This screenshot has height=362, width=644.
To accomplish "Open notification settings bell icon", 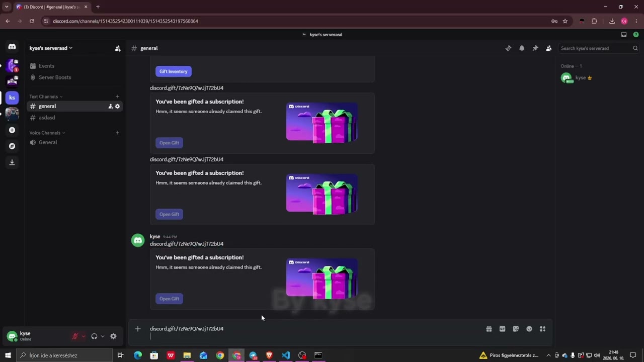I will coord(522,48).
